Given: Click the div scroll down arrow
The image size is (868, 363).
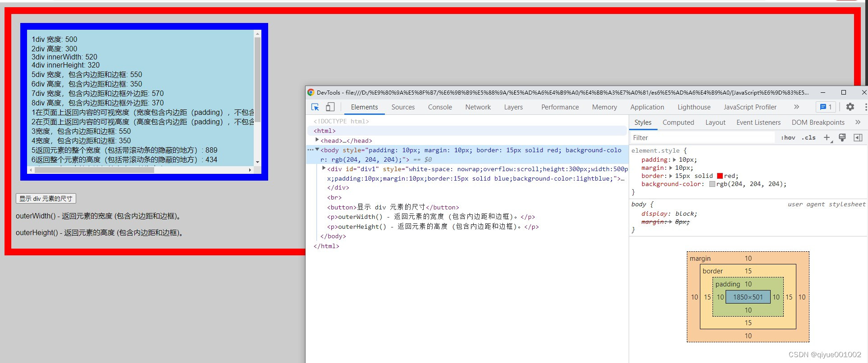Looking at the screenshot, I should (x=257, y=162).
